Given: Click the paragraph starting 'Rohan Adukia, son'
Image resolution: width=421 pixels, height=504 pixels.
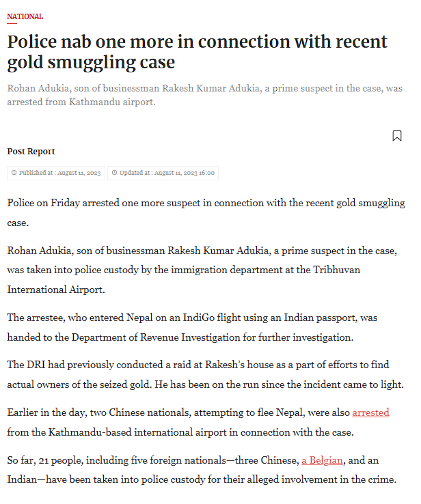Looking at the screenshot, I should (x=202, y=270).
